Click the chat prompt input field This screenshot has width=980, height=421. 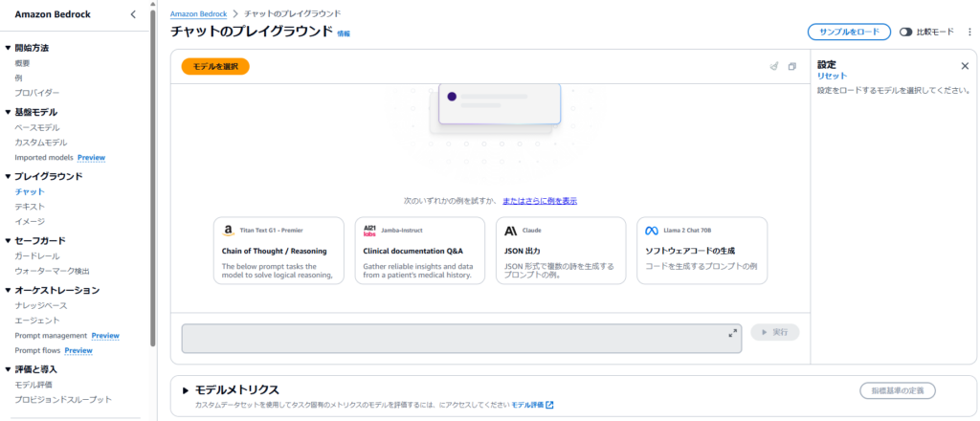[450, 339]
